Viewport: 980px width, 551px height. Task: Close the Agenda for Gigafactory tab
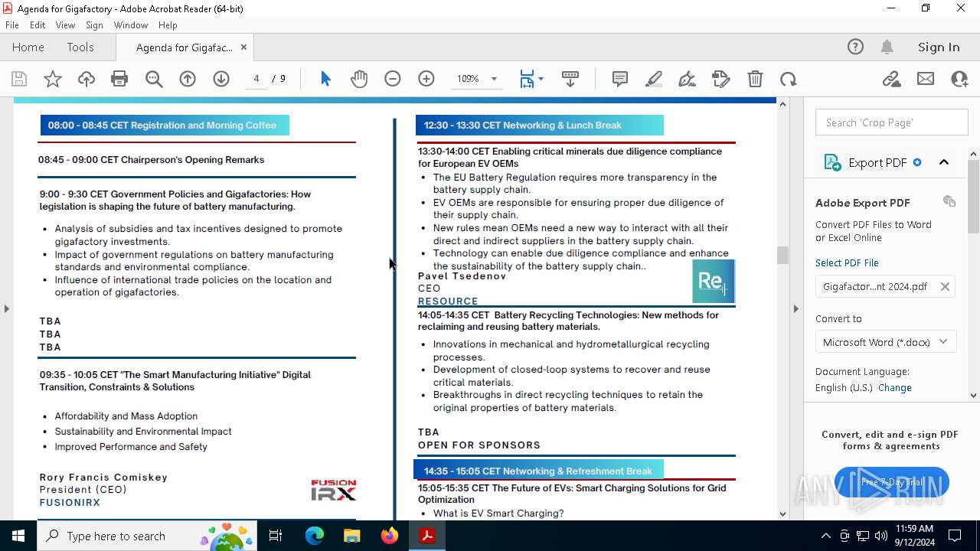coord(243,47)
